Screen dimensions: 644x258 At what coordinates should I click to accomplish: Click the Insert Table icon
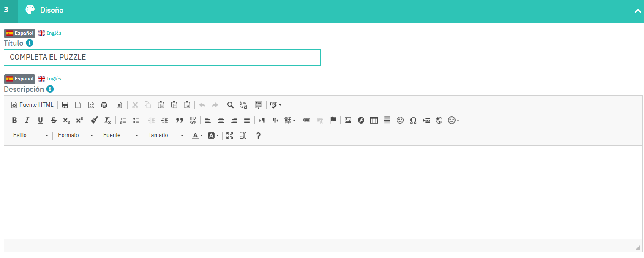click(x=374, y=120)
